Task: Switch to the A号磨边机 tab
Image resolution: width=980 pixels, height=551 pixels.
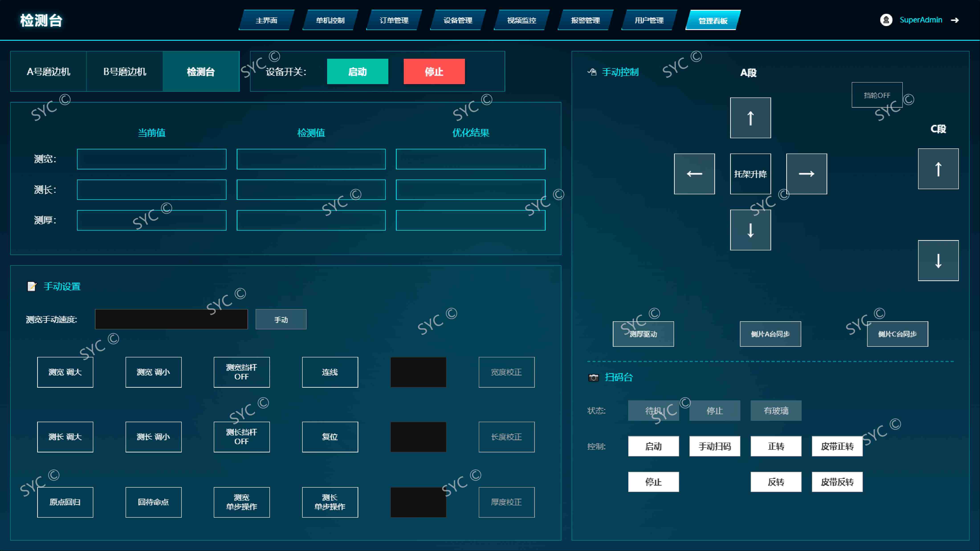Action: (48, 71)
